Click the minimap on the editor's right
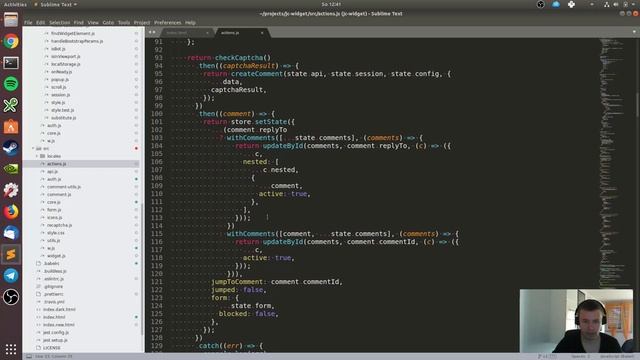Image resolution: width=640 pixels, height=360 pixels. point(616,163)
